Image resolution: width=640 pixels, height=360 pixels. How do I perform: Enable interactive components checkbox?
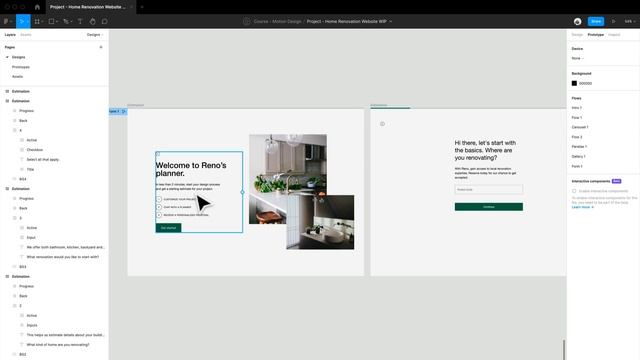tap(574, 191)
